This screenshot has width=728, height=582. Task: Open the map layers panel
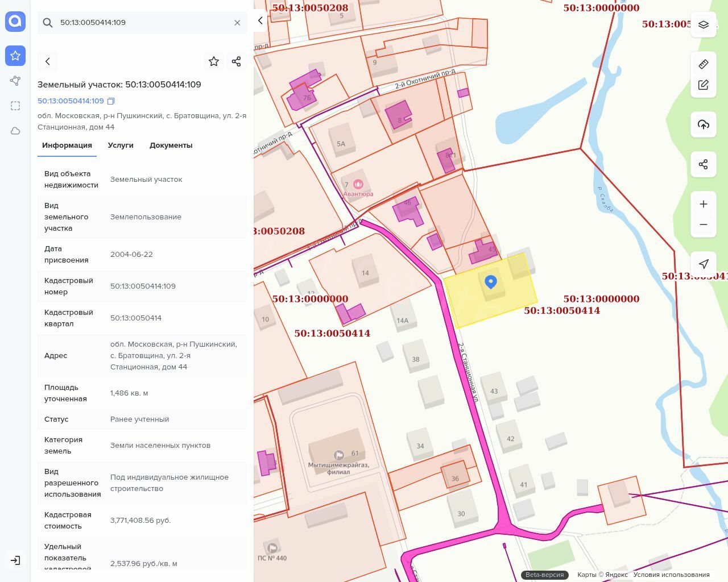tap(704, 24)
